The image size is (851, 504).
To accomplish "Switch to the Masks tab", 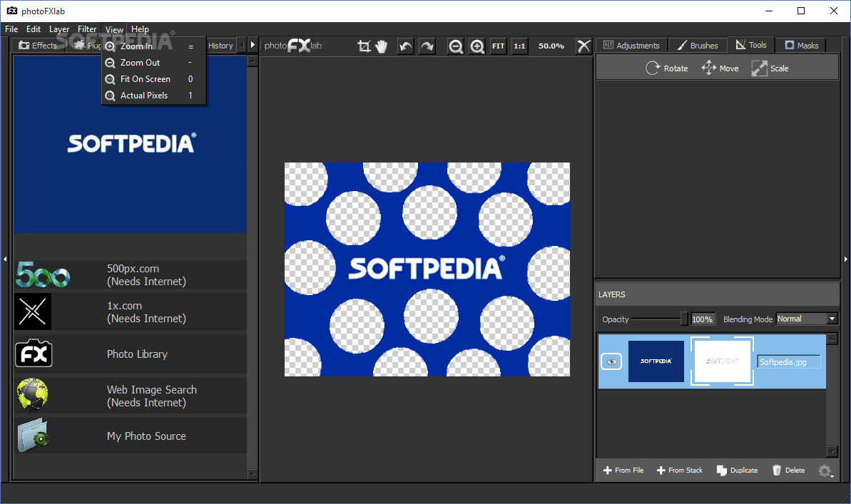I will point(802,46).
